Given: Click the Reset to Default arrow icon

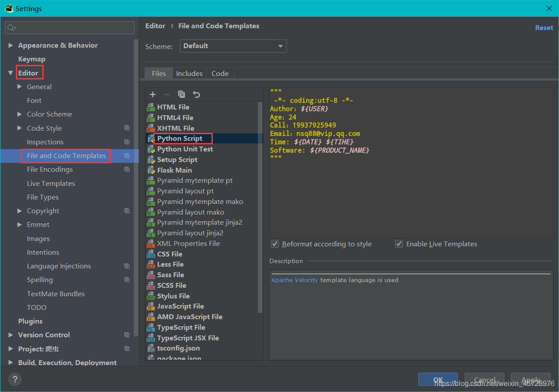Looking at the screenshot, I should tap(196, 94).
